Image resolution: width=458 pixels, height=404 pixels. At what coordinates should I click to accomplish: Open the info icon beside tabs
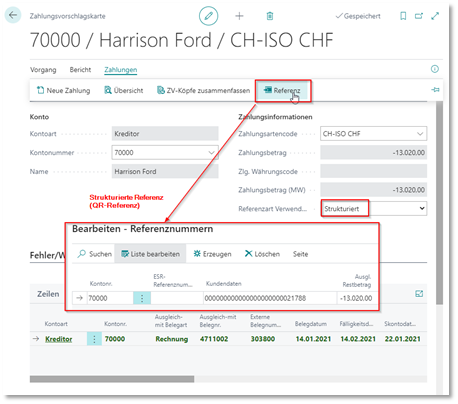tap(435, 69)
